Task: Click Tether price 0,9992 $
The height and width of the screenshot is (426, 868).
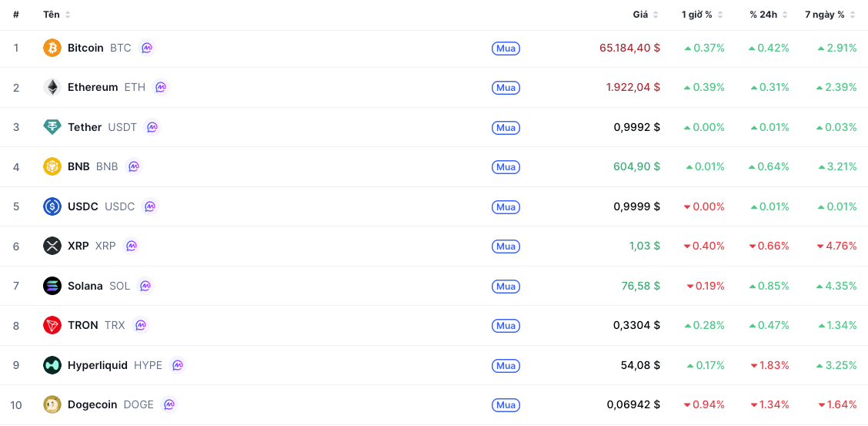Action: tap(636, 127)
